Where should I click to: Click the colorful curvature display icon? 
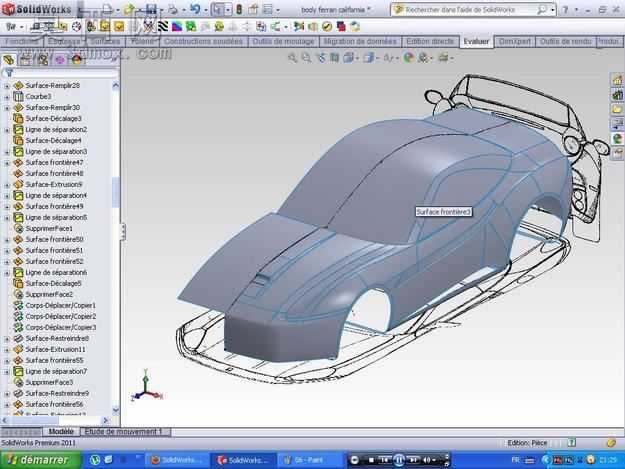177,27
